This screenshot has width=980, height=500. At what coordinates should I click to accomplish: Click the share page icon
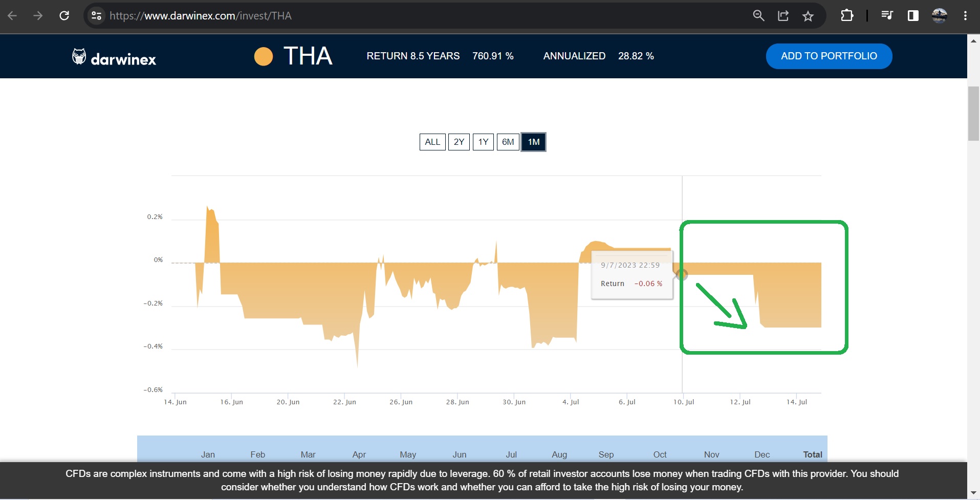[x=783, y=16]
